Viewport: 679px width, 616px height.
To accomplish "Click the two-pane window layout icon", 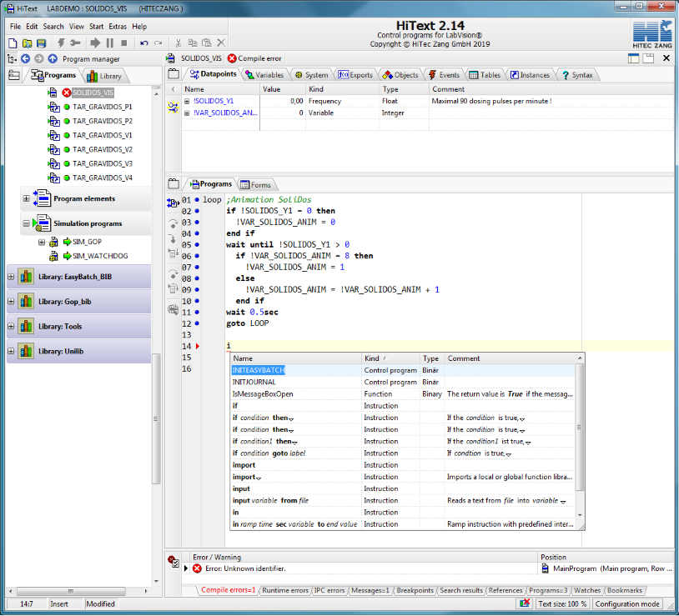I will pyautogui.click(x=648, y=58).
